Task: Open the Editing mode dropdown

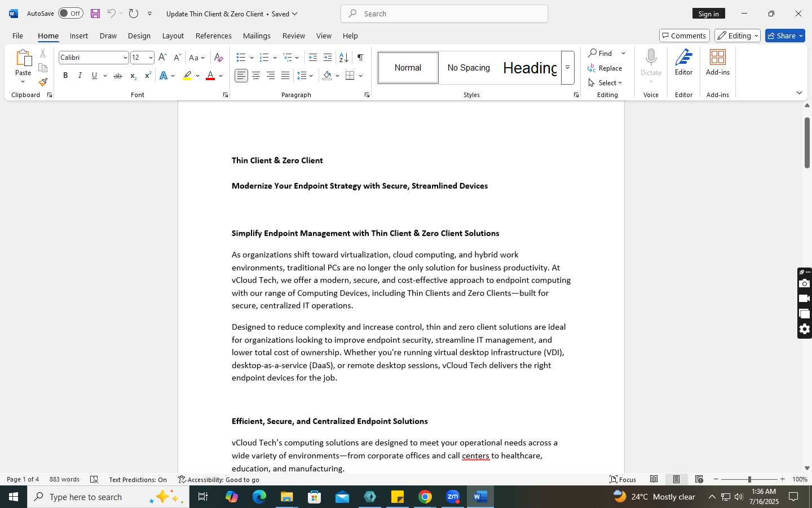Action: click(738, 36)
